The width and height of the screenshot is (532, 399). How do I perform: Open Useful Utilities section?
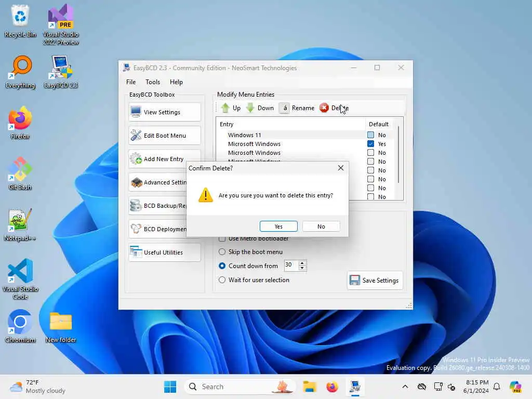coord(165,252)
